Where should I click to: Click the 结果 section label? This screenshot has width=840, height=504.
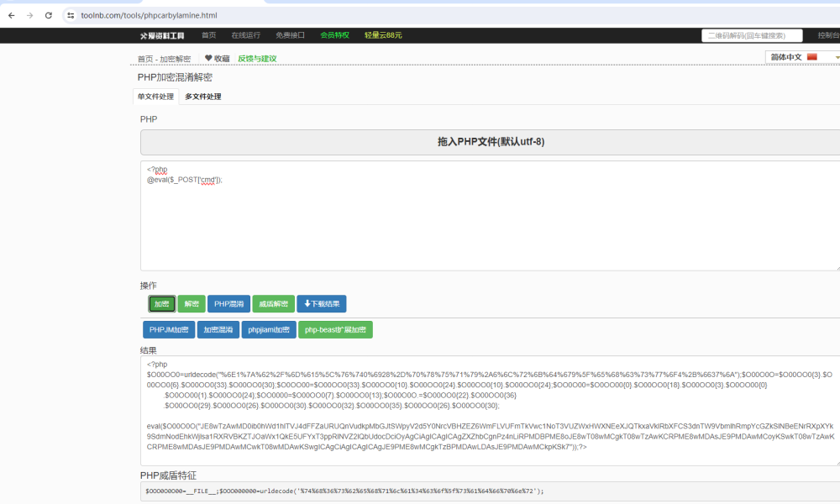click(149, 350)
